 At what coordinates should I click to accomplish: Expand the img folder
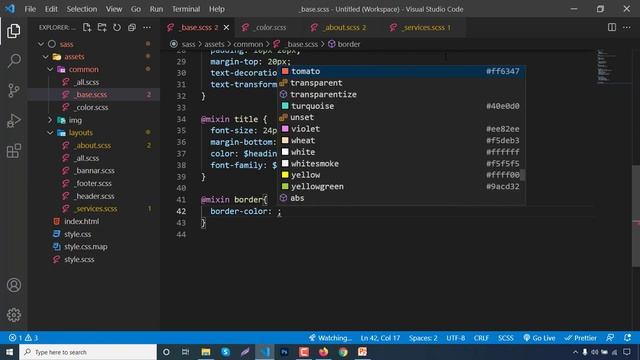[50, 120]
